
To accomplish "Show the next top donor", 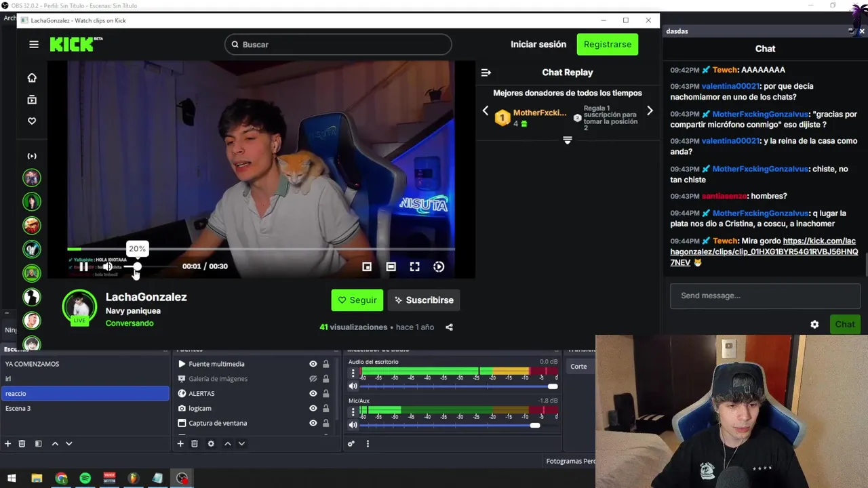I will coord(650,110).
